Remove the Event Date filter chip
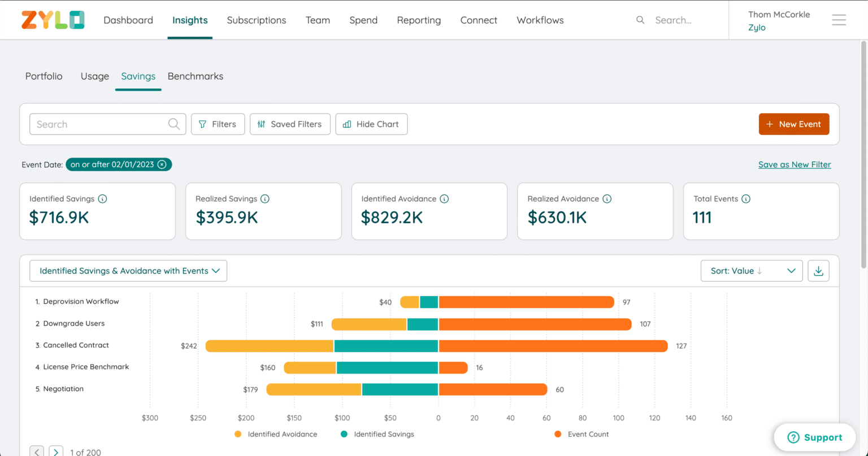 coord(162,164)
